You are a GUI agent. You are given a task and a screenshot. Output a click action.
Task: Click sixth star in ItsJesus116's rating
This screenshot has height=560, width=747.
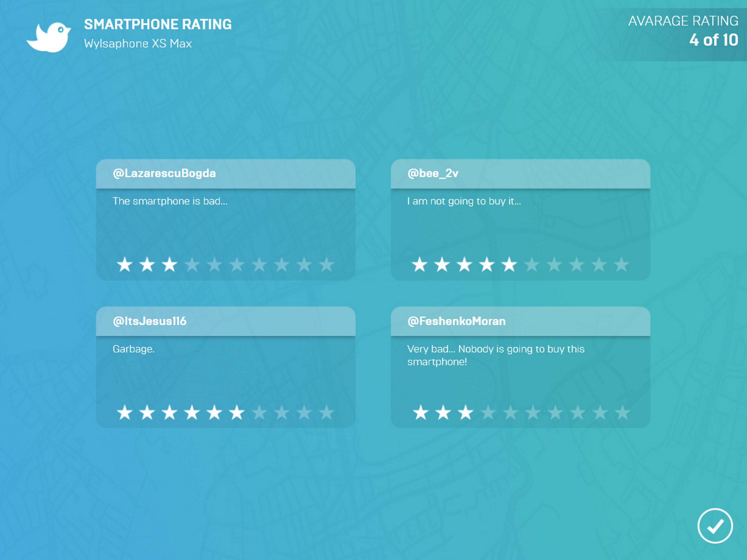coord(237,412)
